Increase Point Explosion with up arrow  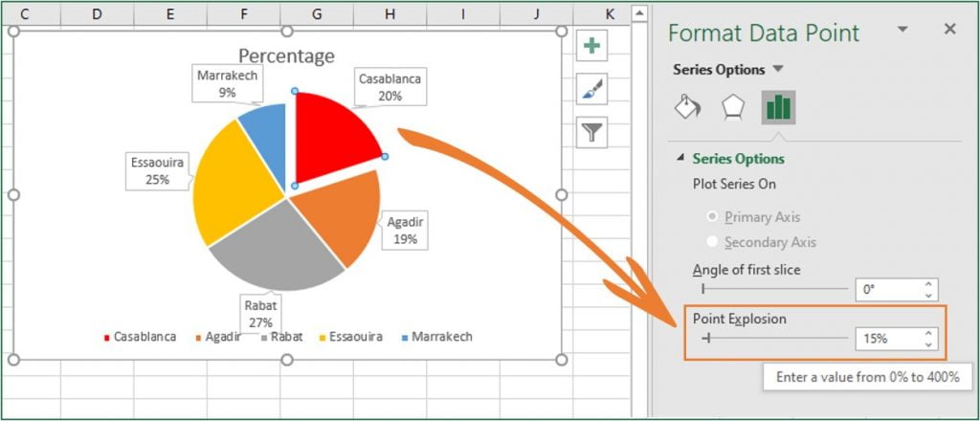pos(928,334)
